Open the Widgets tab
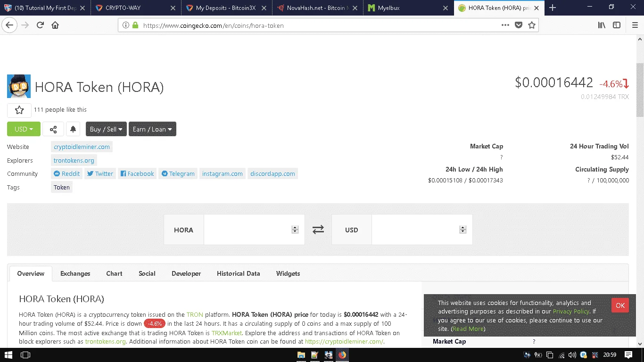The image size is (644, 362). tap(288, 273)
